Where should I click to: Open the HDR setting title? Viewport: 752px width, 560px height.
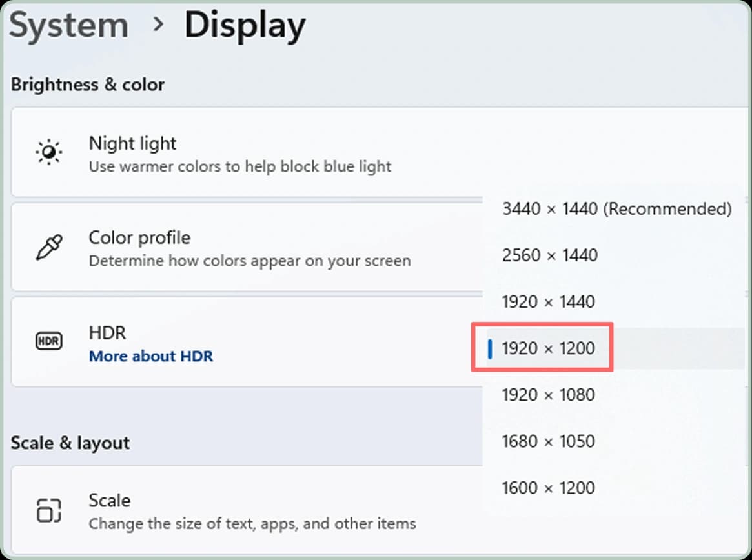pyautogui.click(x=107, y=333)
